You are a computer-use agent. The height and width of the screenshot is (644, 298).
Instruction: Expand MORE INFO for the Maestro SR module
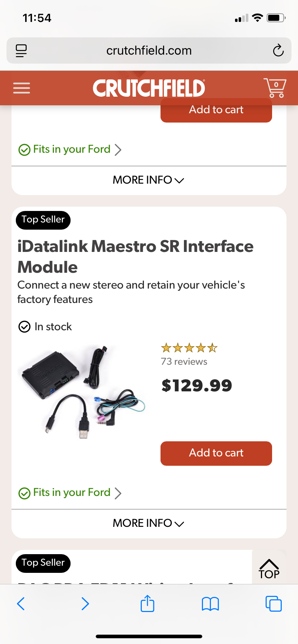point(148,523)
